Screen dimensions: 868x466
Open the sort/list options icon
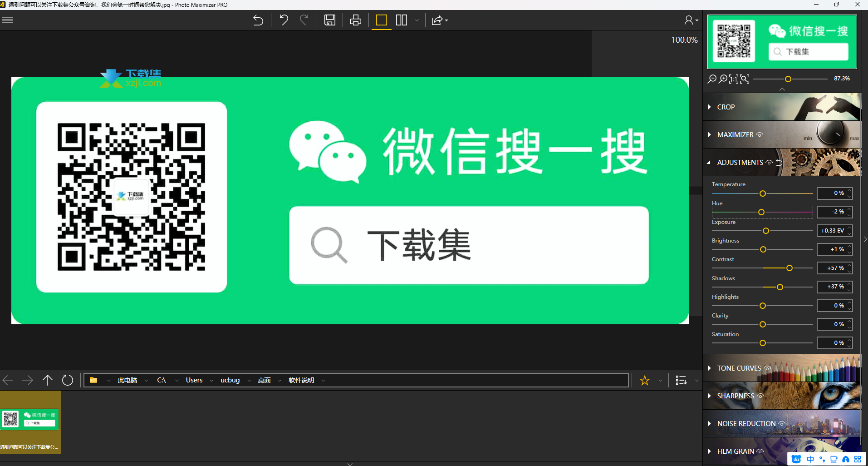pyautogui.click(x=681, y=380)
